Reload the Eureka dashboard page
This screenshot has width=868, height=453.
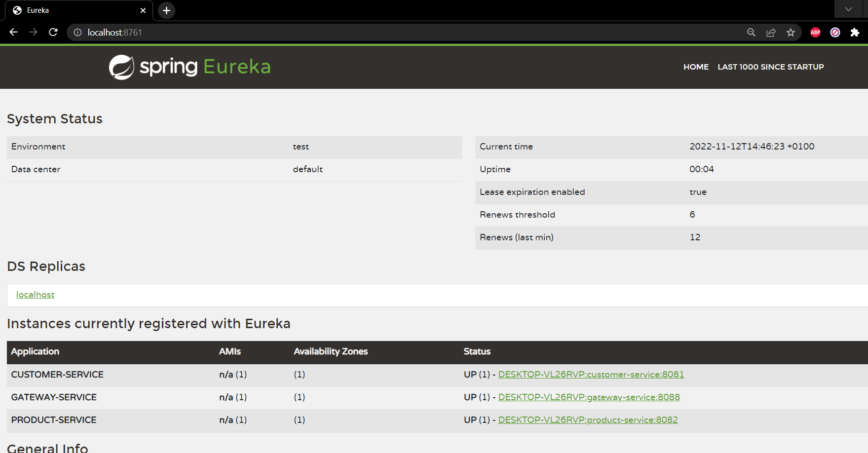tap(53, 32)
